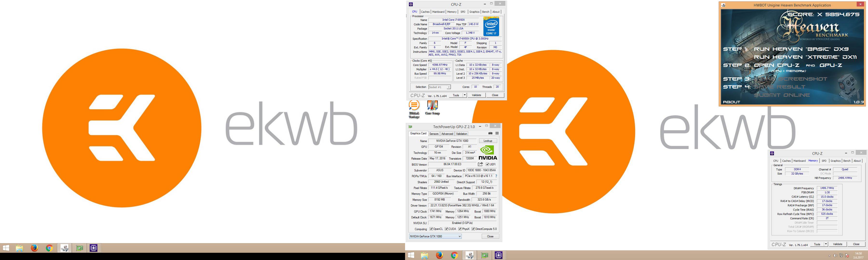Click the BIOS share/export arrow in GPU-Z
868x260 pixels.
[481, 164]
